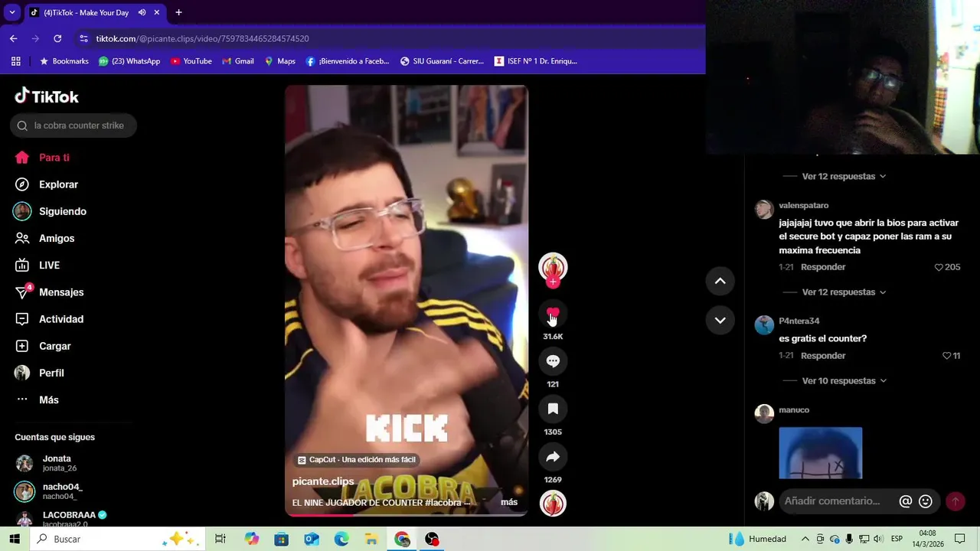The width and height of the screenshot is (980, 551).
Task: Mute the TikTok tab audio icon
Action: click(142, 12)
